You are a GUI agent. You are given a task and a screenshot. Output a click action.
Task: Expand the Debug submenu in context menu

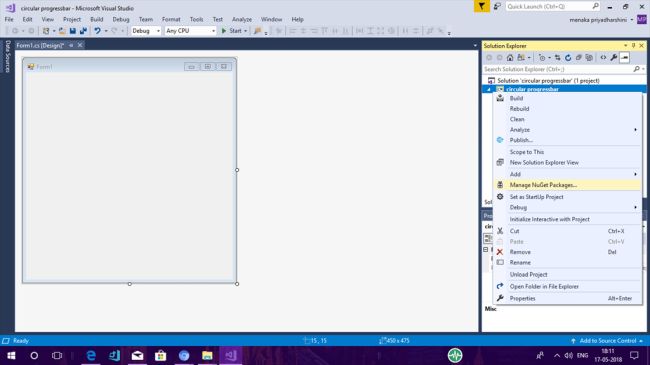click(568, 207)
